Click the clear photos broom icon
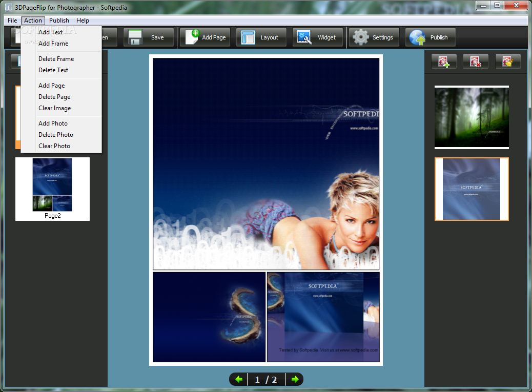 (x=507, y=61)
